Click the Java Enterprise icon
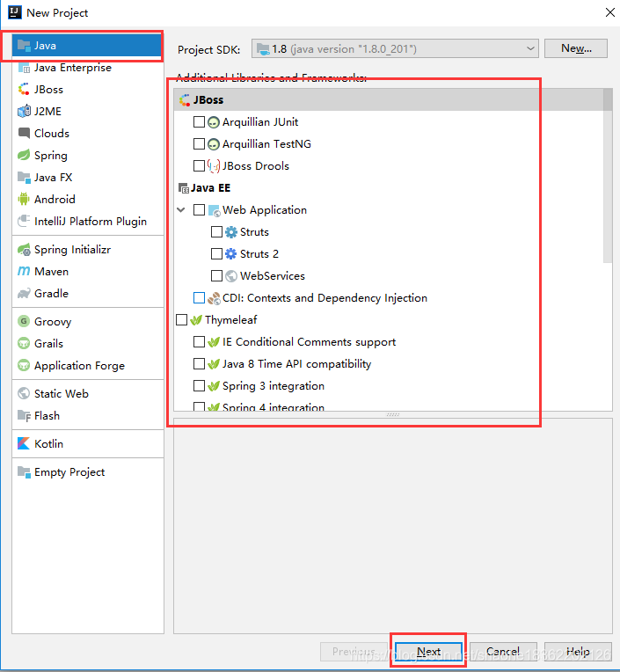Screen dimensions: 620x672 (x=24, y=68)
